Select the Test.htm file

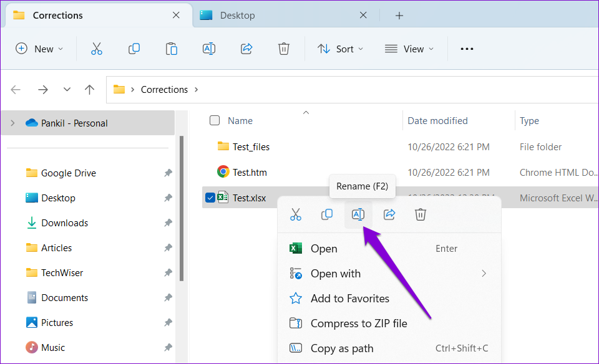tap(250, 173)
